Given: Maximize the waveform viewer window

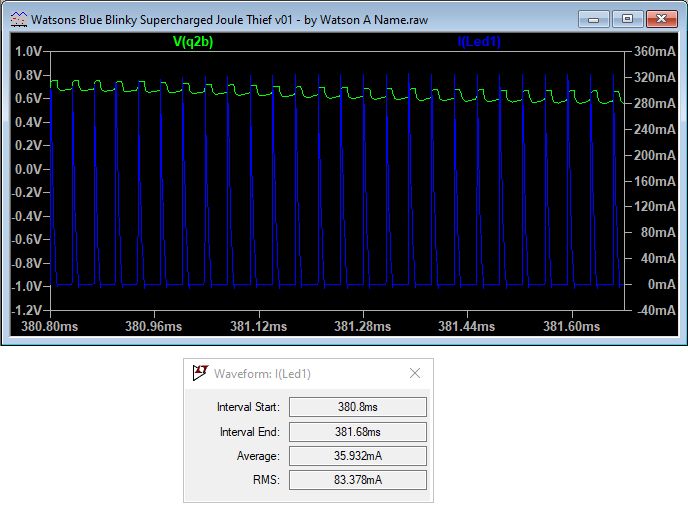Looking at the screenshot, I should (627, 19).
